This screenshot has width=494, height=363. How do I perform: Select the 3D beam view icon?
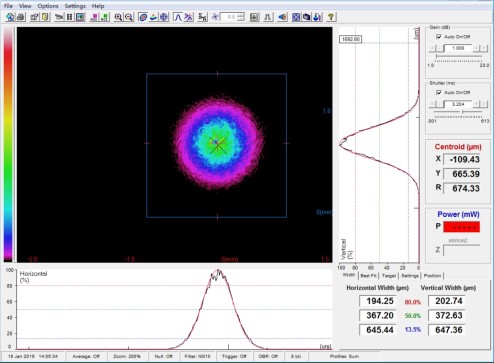[154, 17]
